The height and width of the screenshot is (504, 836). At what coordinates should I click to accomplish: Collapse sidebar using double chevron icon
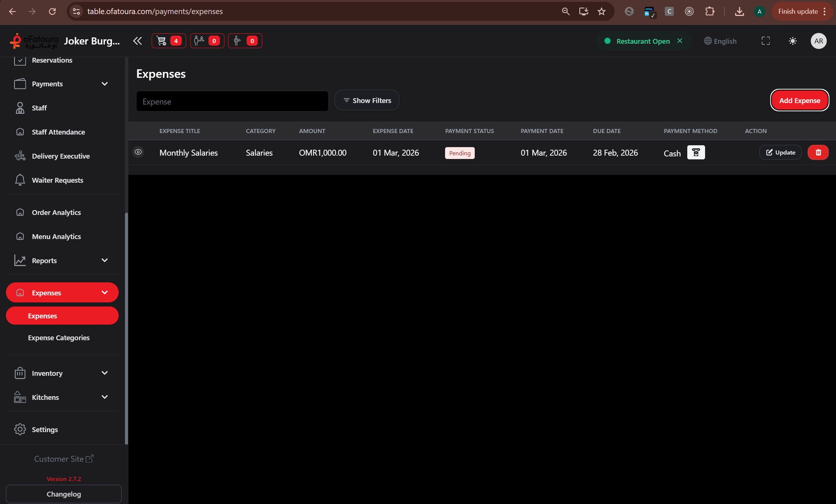[138, 41]
